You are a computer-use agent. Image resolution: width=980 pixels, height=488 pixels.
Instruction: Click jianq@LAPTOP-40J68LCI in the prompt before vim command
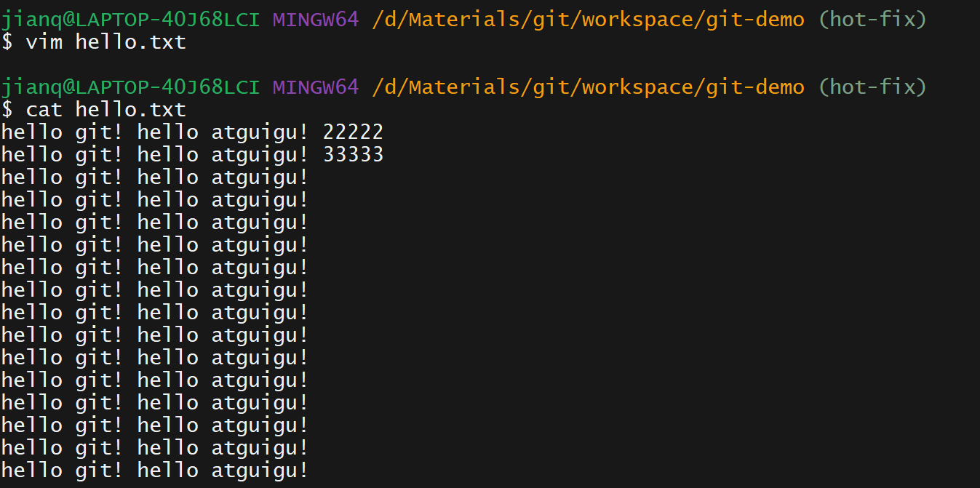click(130, 20)
